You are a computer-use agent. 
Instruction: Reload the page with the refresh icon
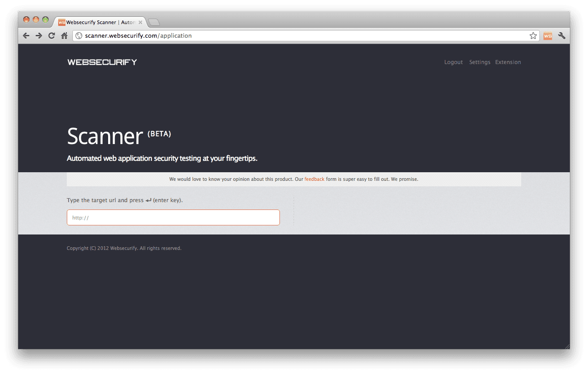[51, 36]
